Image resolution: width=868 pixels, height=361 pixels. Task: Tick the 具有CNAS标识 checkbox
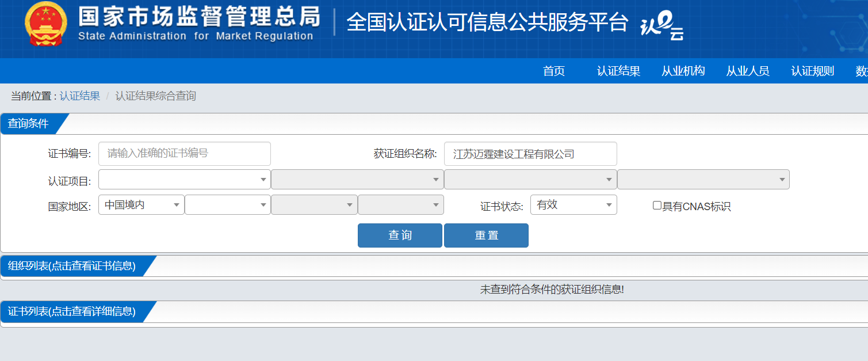[x=657, y=206]
